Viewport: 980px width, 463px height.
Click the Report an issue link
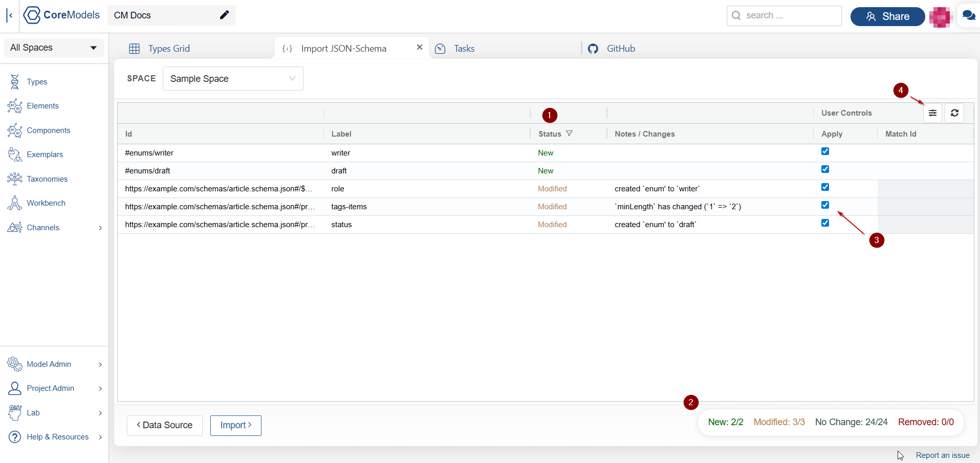click(x=942, y=455)
